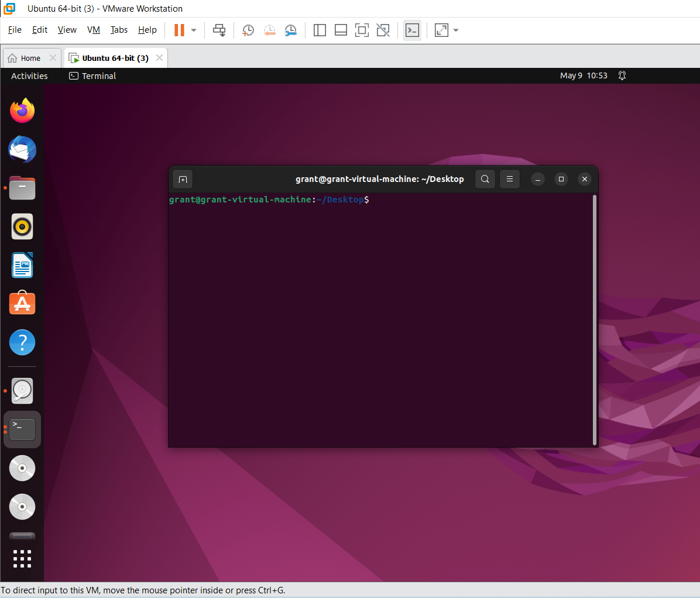
Task: Open Thunderbird from the dock
Action: pyautogui.click(x=22, y=149)
